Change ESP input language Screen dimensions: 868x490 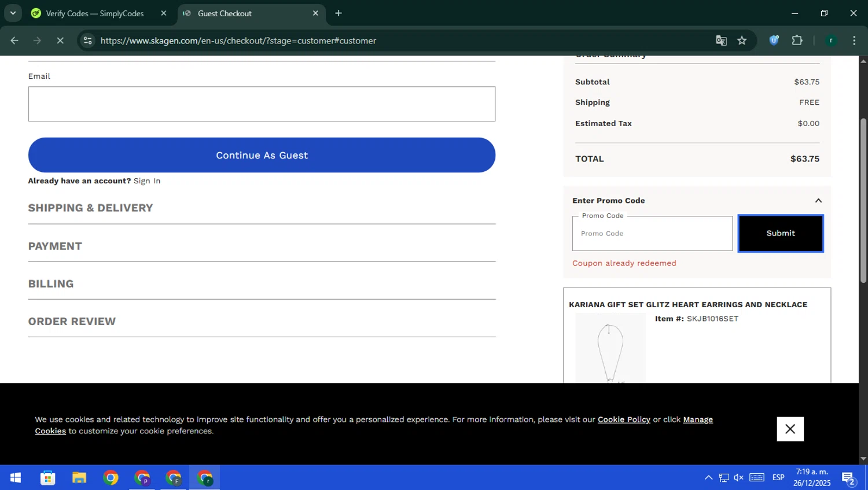point(778,478)
